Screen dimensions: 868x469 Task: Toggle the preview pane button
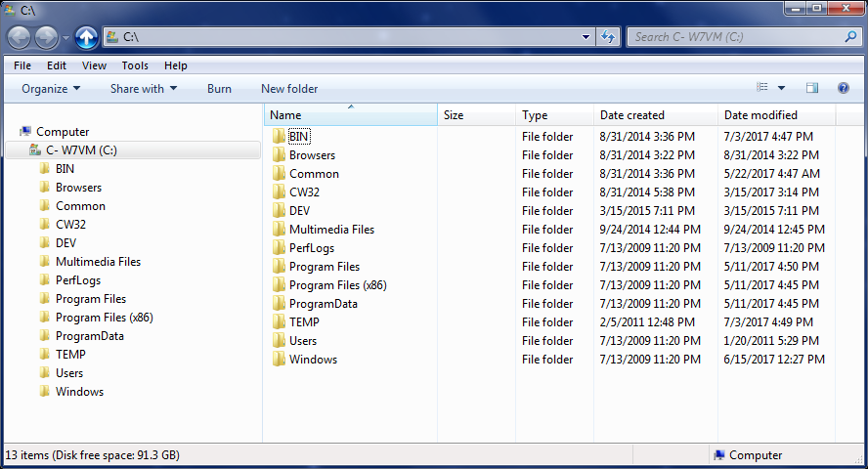pos(811,88)
